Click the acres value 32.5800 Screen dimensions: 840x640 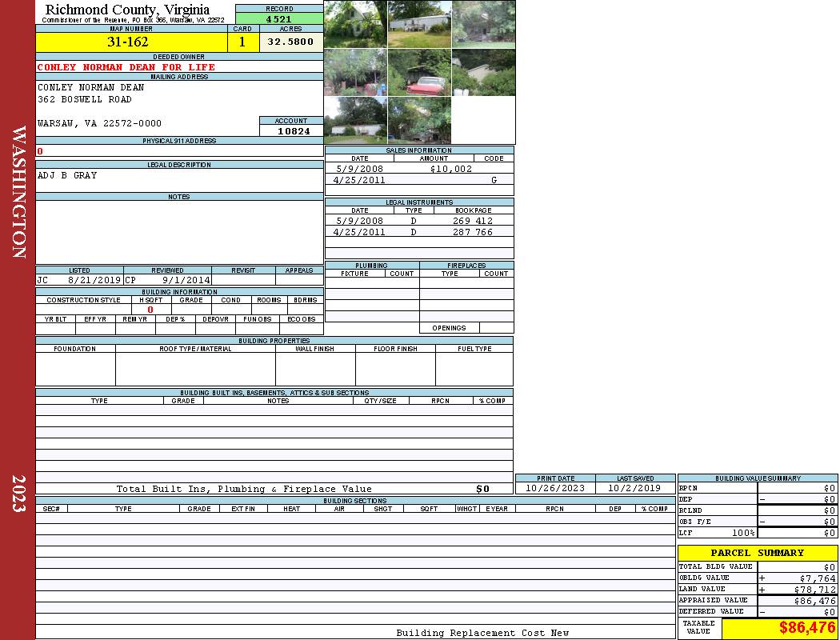point(290,42)
